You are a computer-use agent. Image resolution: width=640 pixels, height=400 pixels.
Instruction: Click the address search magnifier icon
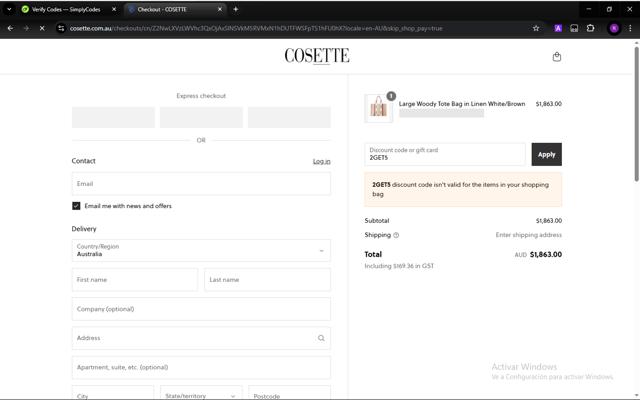coord(321,338)
